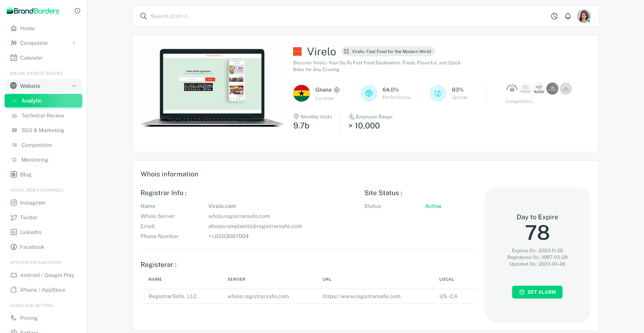Click the search magnifier icon

[x=144, y=16]
